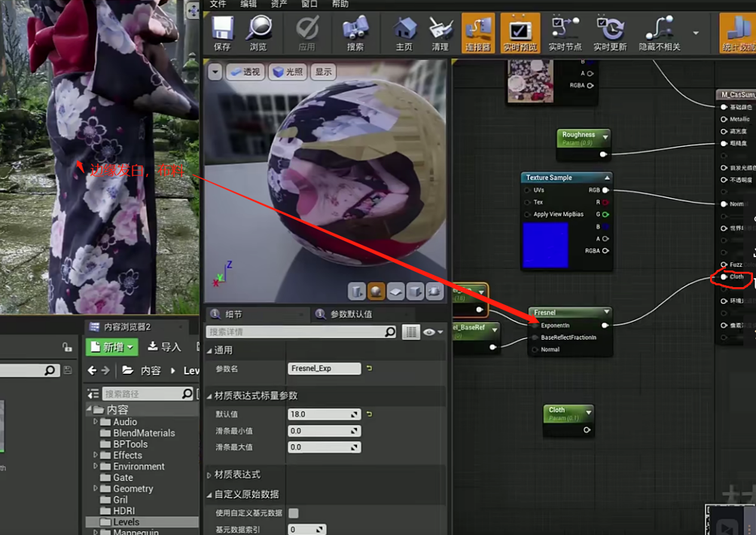Check the 使用自定义基元数据 checkbox
This screenshot has height=535, width=756.
coord(294,513)
